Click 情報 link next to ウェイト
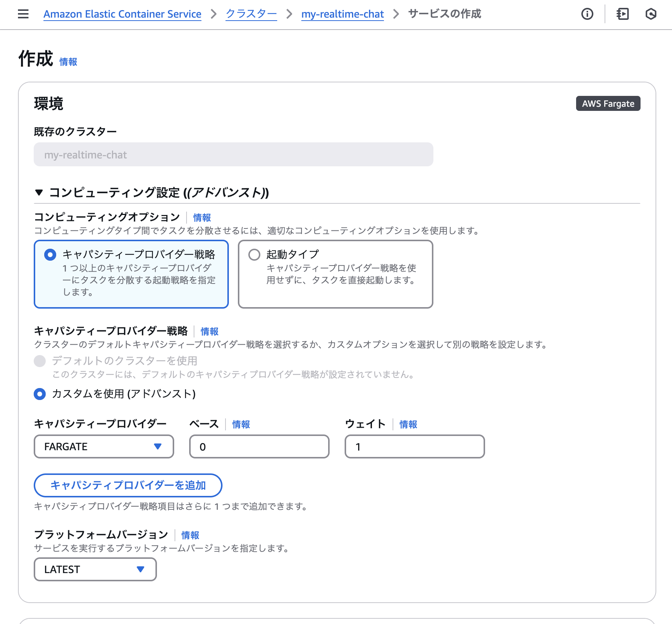 [x=408, y=424]
